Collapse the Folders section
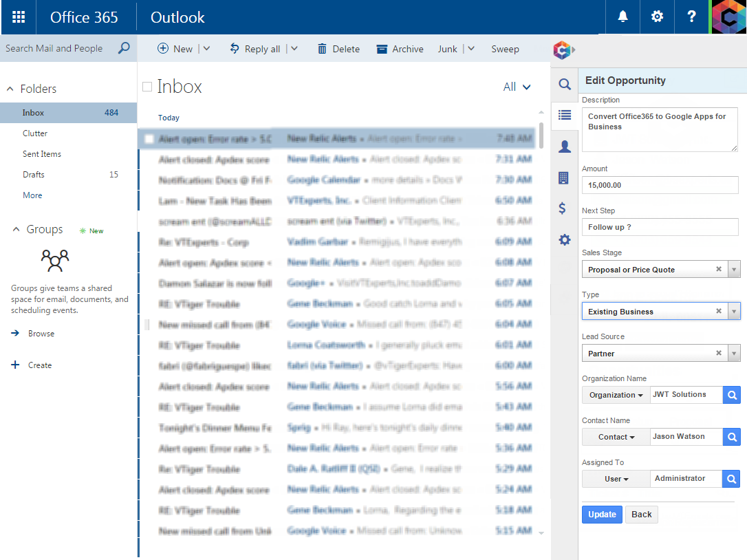The width and height of the screenshot is (747, 560). 10,89
